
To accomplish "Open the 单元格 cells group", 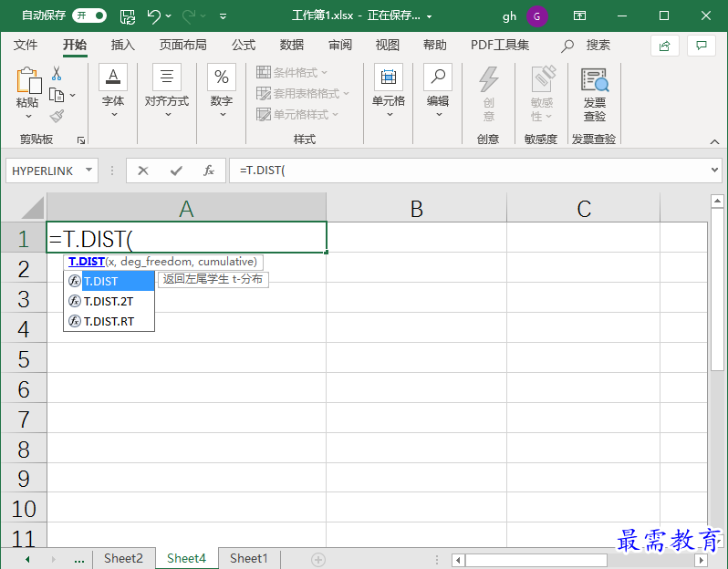I will 389,91.
